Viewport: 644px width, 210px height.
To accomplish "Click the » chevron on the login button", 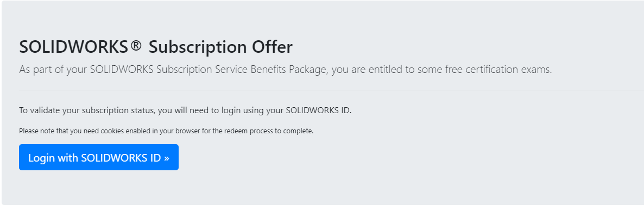I will tap(166, 158).
